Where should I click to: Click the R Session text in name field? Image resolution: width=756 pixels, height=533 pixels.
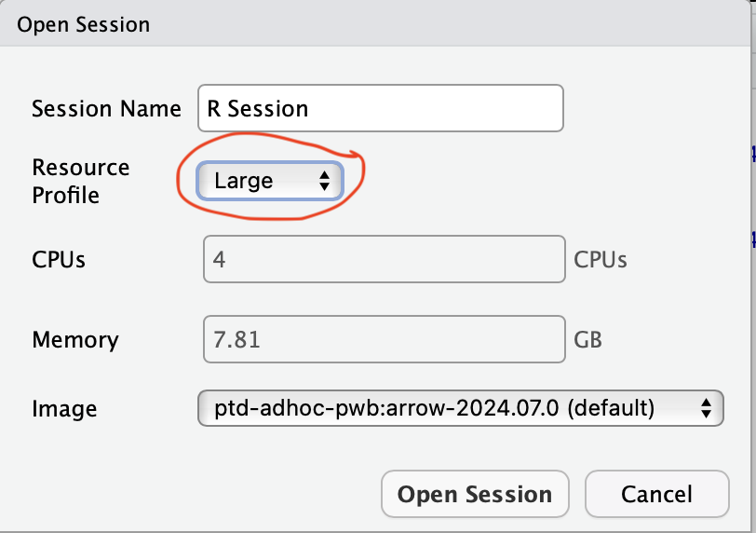point(258,109)
